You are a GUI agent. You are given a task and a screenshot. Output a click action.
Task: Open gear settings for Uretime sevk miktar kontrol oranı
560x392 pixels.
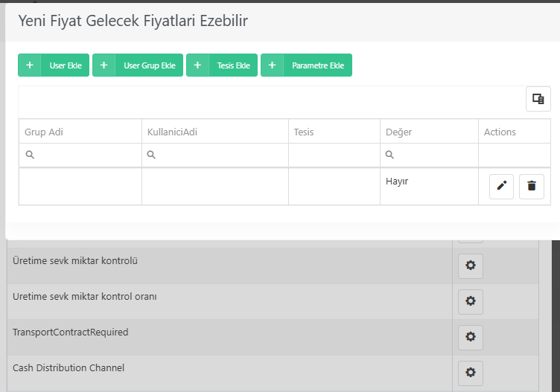tap(471, 301)
